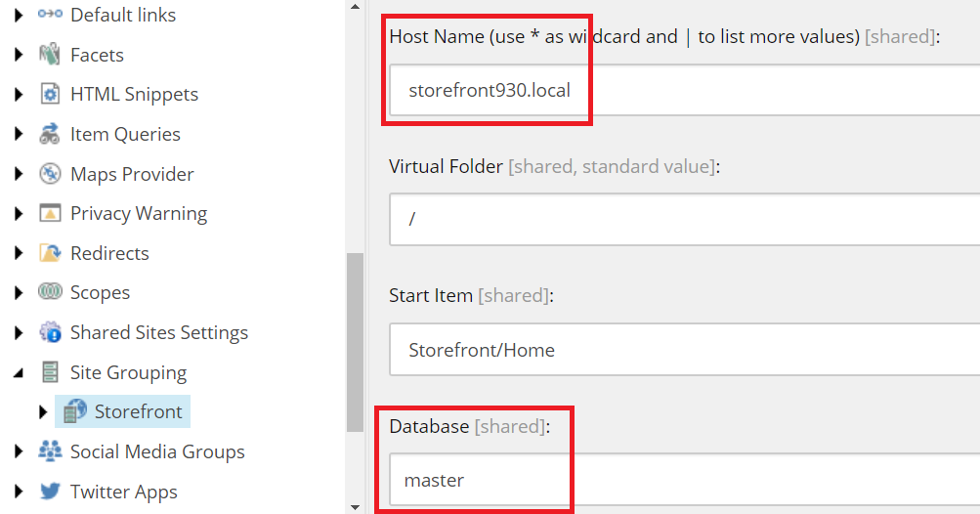Click the content tree vertical scrollbar
980x514 pixels.
(x=355, y=342)
